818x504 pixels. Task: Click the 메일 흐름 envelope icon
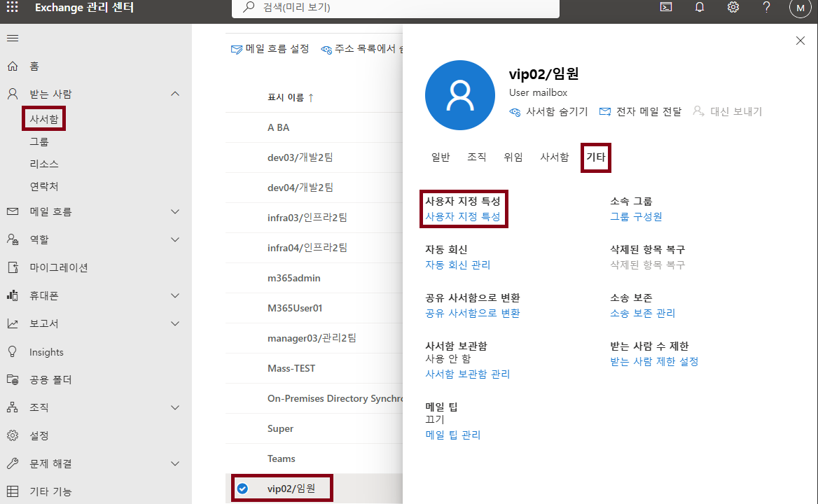click(13, 211)
